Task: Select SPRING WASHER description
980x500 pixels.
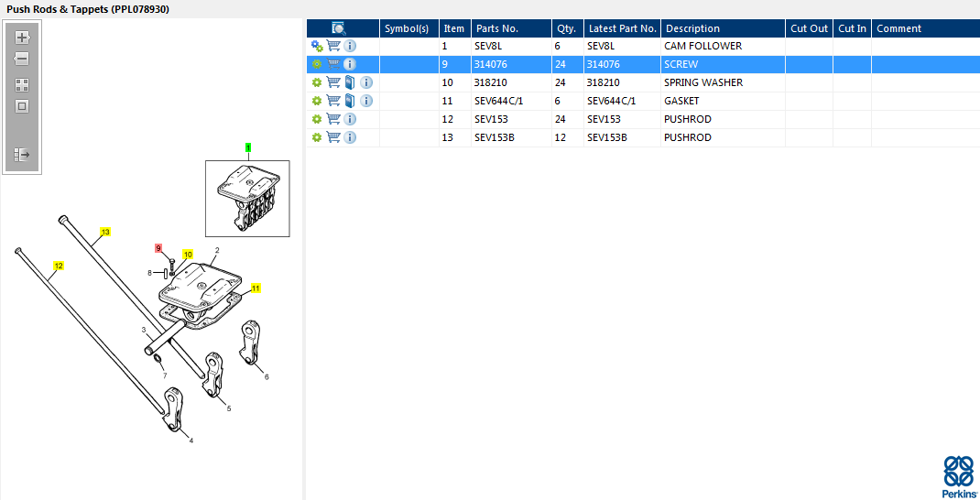Action: tap(703, 82)
